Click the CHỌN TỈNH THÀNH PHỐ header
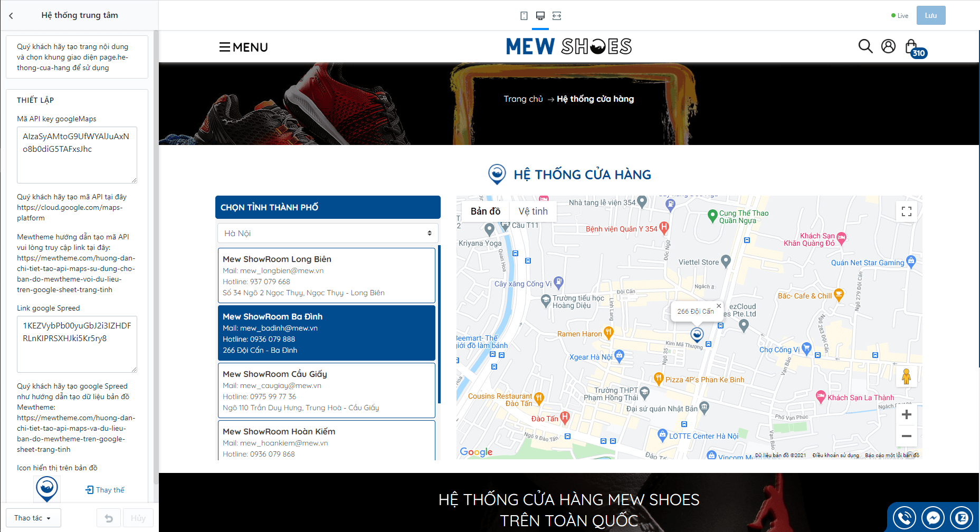 coord(328,207)
